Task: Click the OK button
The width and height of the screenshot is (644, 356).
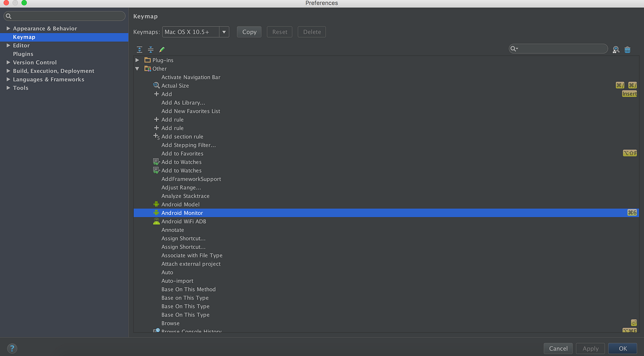Action: [622, 348]
